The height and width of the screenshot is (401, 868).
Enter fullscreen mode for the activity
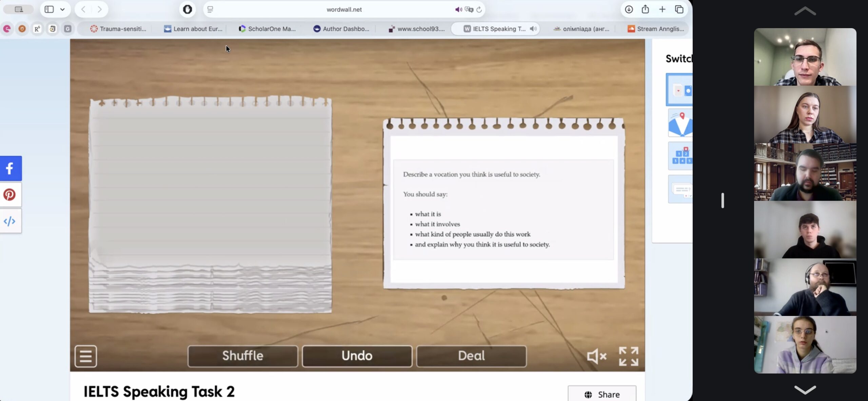click(x=628, y=356)
